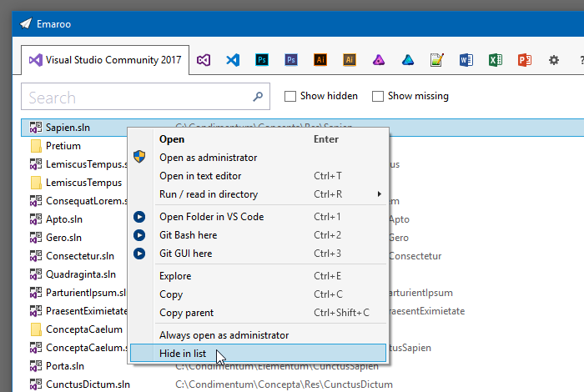Select Explore in the context menu
This screenshot has width=584, height=392.
[x=258, y=276]
